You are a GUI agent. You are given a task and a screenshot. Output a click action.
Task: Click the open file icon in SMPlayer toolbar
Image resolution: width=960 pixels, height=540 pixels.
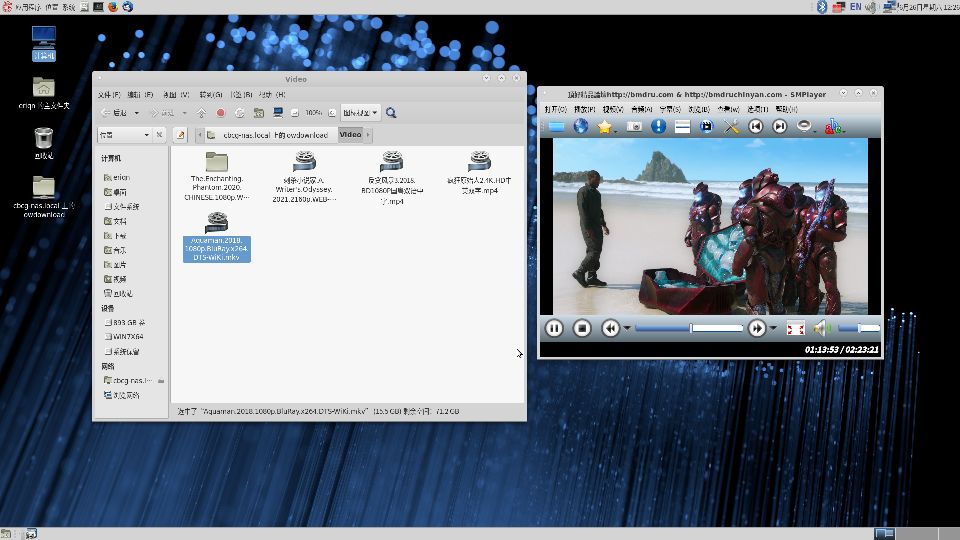[557, 127]
